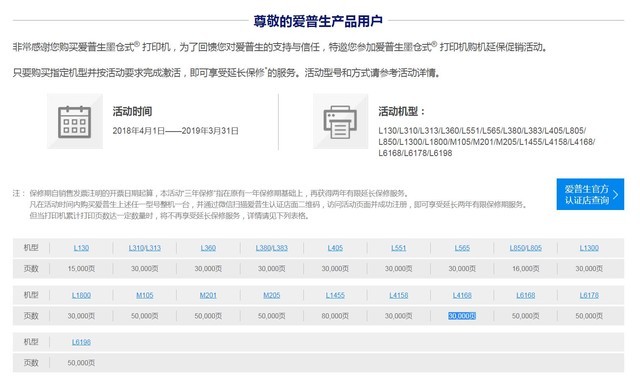
Task: Click the 80,000页 value under L1455
Action: tap(335, 316)
